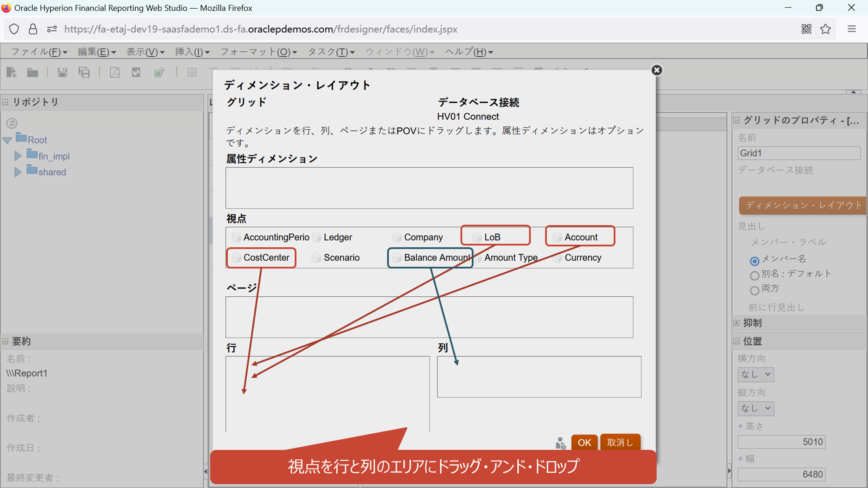This screenshot has height=488, width=868.
Task: Click the PDF preview toolbar icon
Action: coord(115,72)
